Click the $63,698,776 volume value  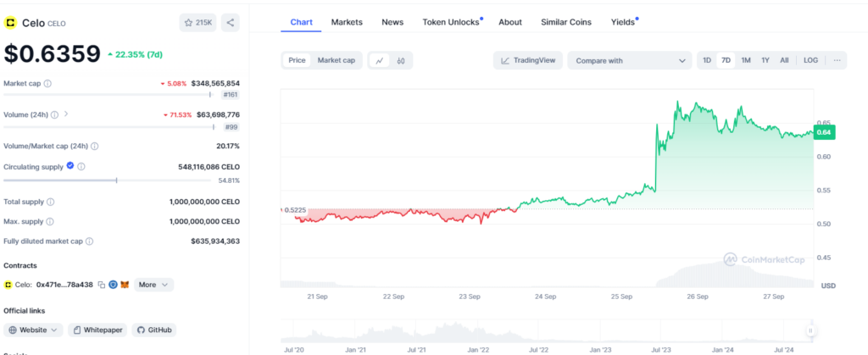[218, 115]
